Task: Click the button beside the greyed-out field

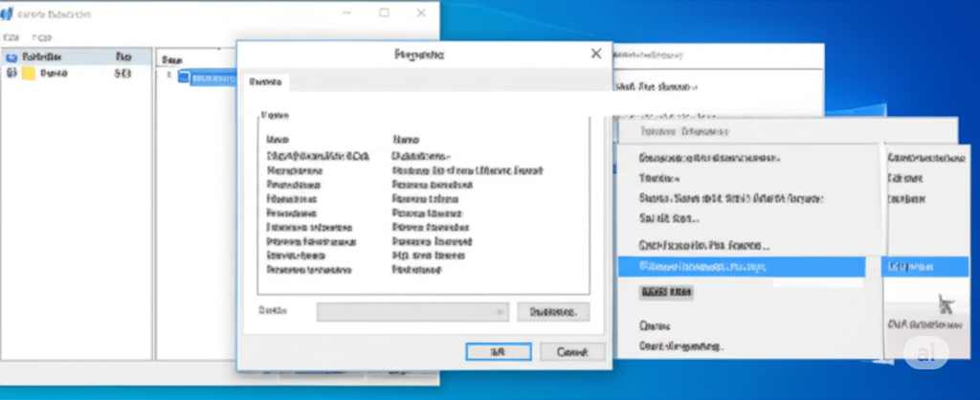Action: 553,311
